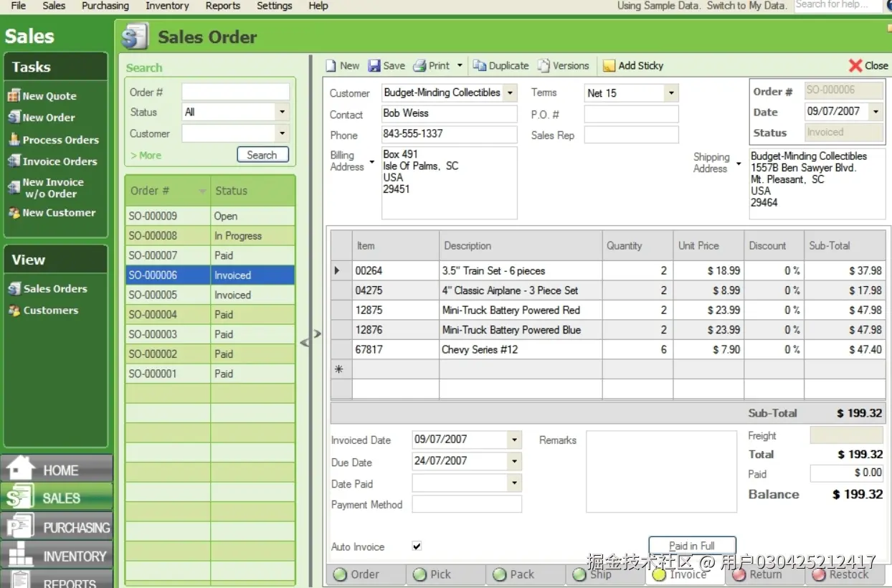Close the Sales Order window

click(868, 65)
